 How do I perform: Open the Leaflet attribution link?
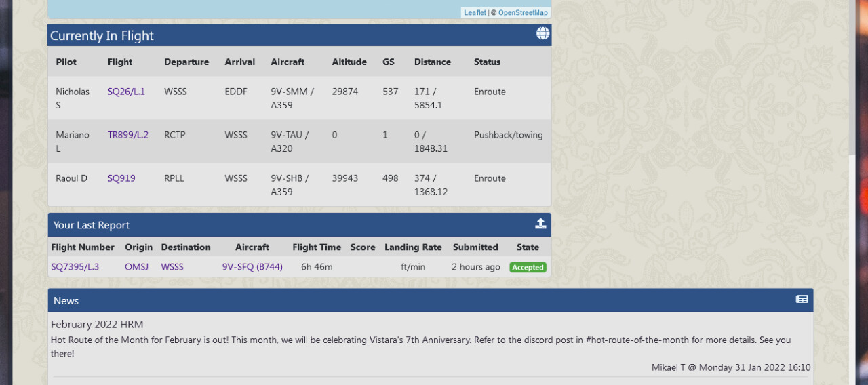475,12
